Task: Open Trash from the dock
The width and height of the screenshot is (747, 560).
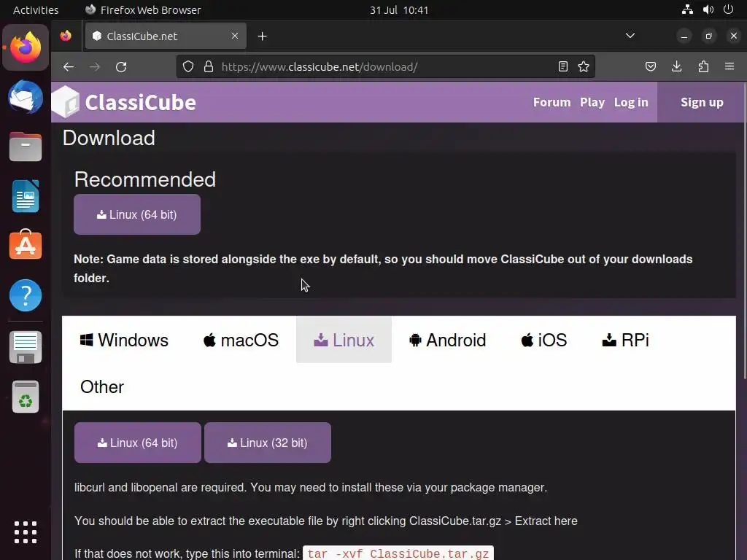Action: pos(26,397)
